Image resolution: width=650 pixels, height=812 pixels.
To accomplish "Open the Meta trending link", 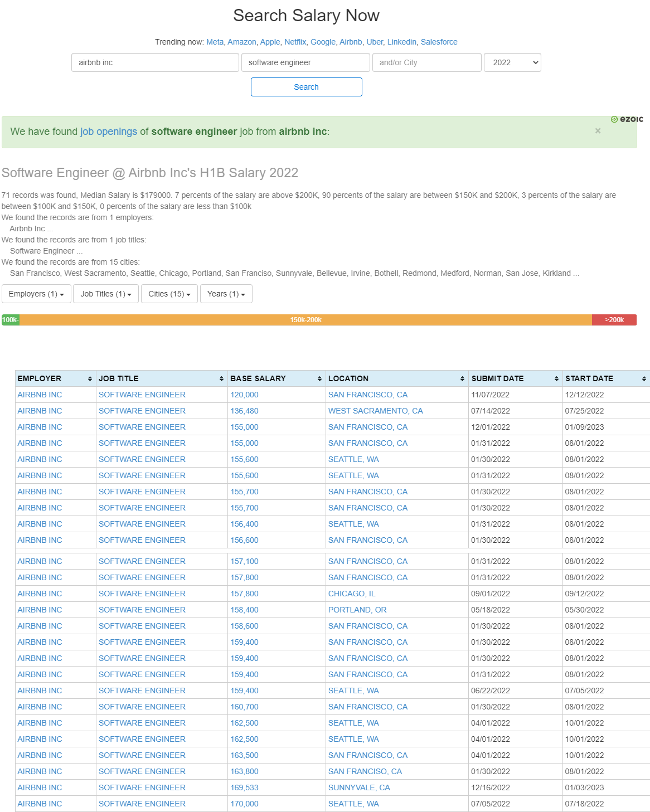I will tap(215, 42).
